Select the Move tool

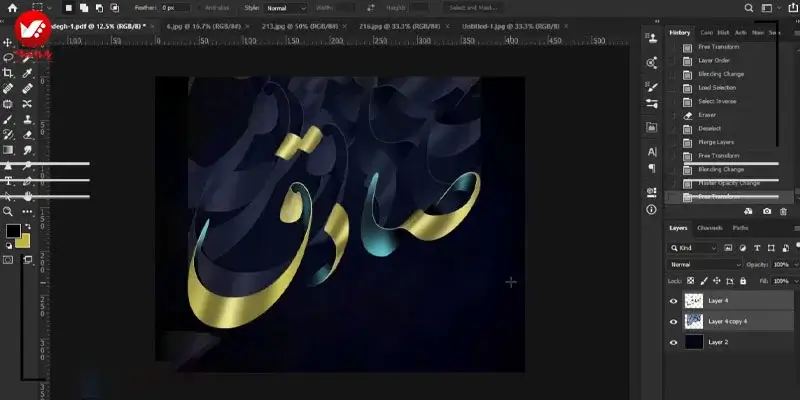point(8,42)
